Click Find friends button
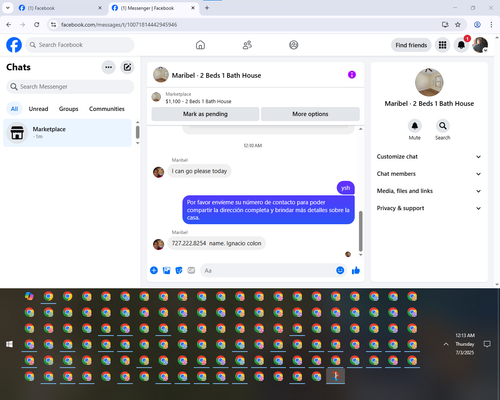 (x=411, y=45)
